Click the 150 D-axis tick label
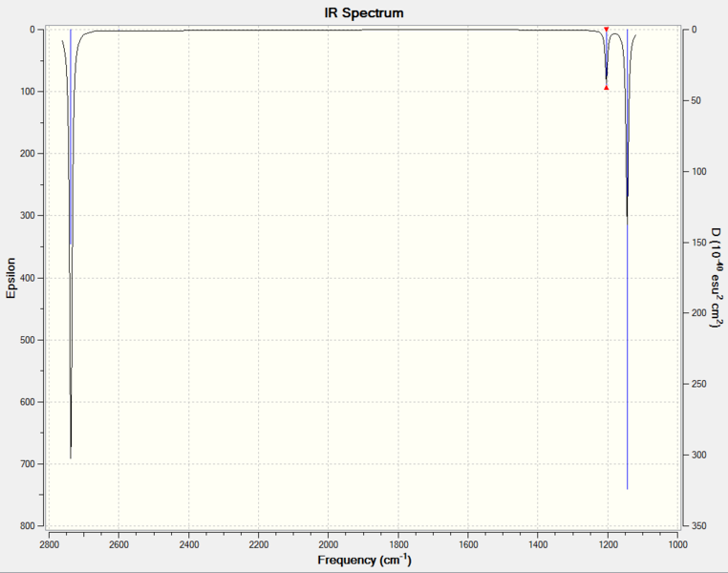This screenshot has height=573, width=728. (x=698, y=243)
